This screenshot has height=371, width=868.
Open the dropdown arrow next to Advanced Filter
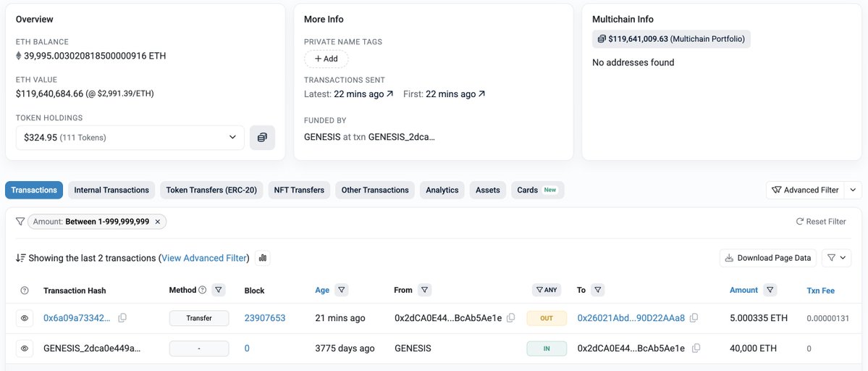click(853, 190)
